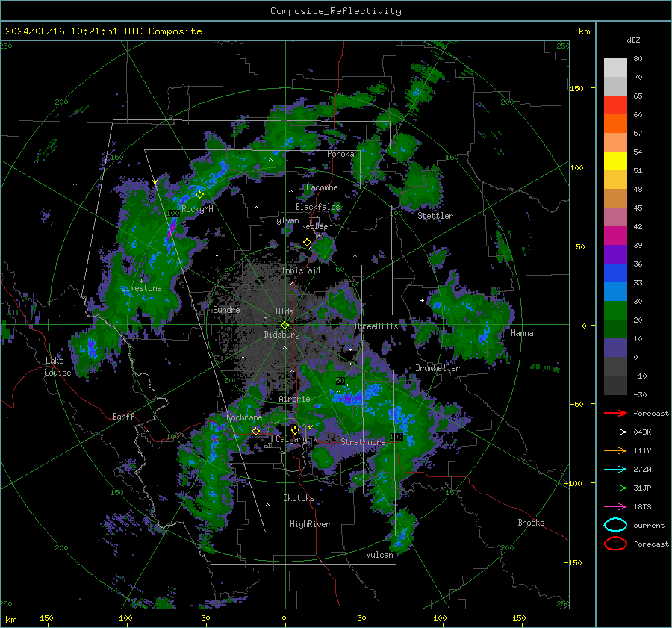
Task: Click the yellow diamond marker near RedDeer
Action: click(307, 243)
